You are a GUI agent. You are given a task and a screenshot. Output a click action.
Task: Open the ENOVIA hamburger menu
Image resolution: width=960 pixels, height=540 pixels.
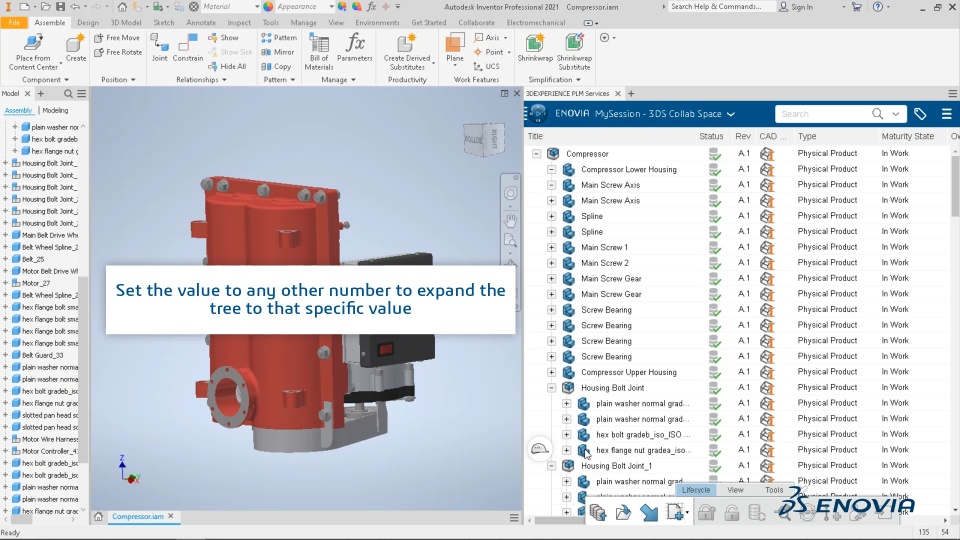point(946,114)
